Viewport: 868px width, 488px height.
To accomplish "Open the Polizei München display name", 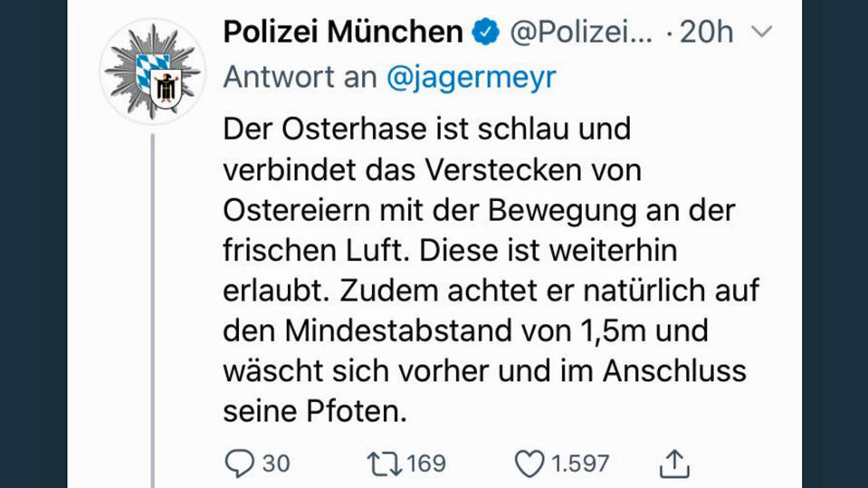I will [343, 32].
